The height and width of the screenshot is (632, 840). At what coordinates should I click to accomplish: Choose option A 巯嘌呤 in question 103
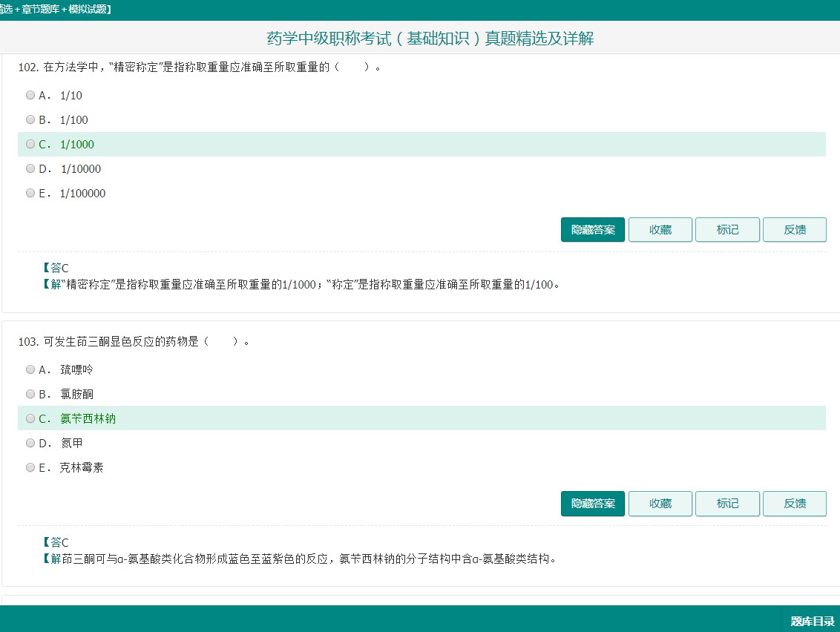coord(30,369)
